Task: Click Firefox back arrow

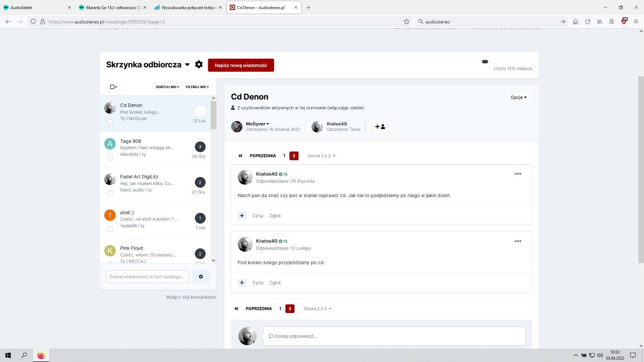Action: pyautogui.click(x=8, y=22)
